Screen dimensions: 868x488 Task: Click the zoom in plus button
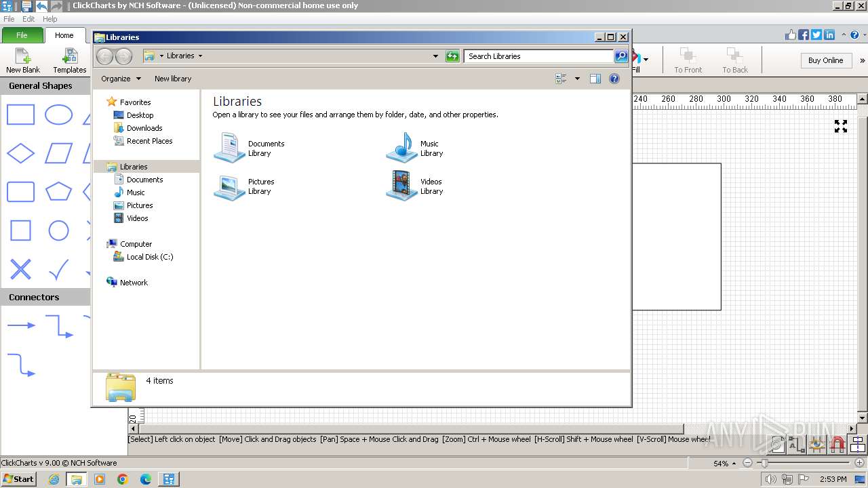pyautogui.click(x=860, y=464)
